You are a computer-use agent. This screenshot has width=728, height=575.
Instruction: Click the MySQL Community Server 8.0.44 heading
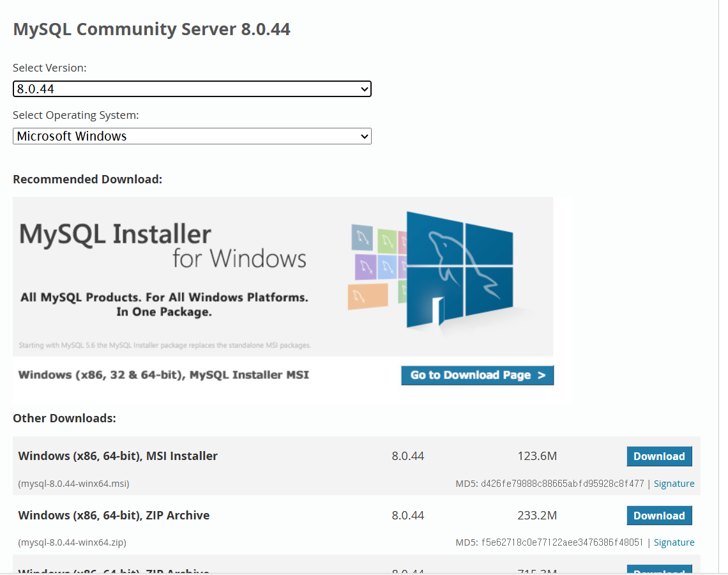[x=151, y=29]
